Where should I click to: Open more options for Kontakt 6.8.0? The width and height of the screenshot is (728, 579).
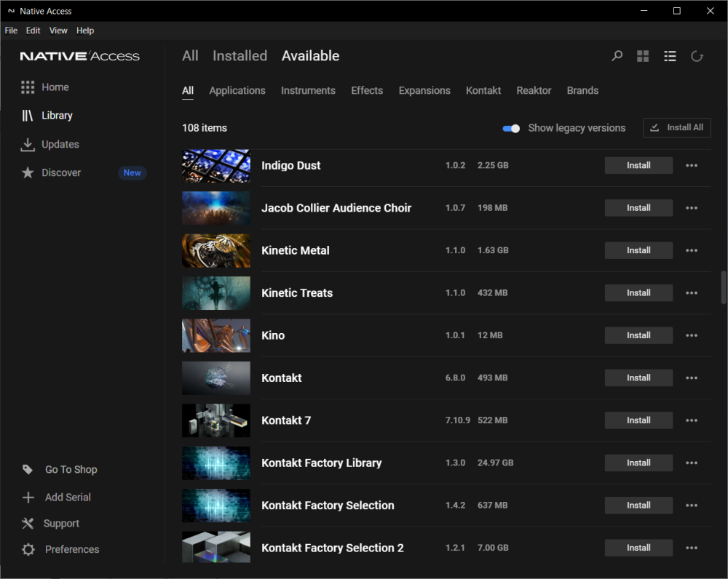pyautogui.click(x=692, y=378)
